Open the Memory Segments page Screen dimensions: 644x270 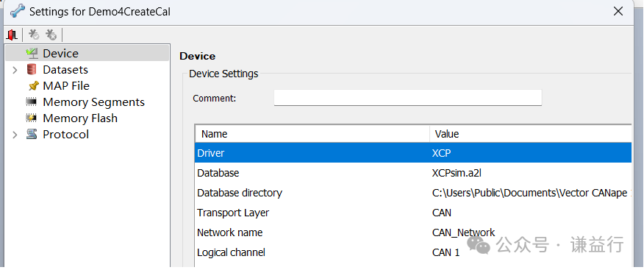(x=93, y=102)
